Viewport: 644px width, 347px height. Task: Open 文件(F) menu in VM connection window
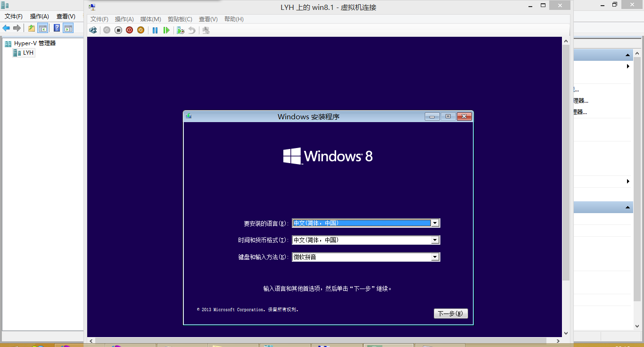click(x=99, y=19)
